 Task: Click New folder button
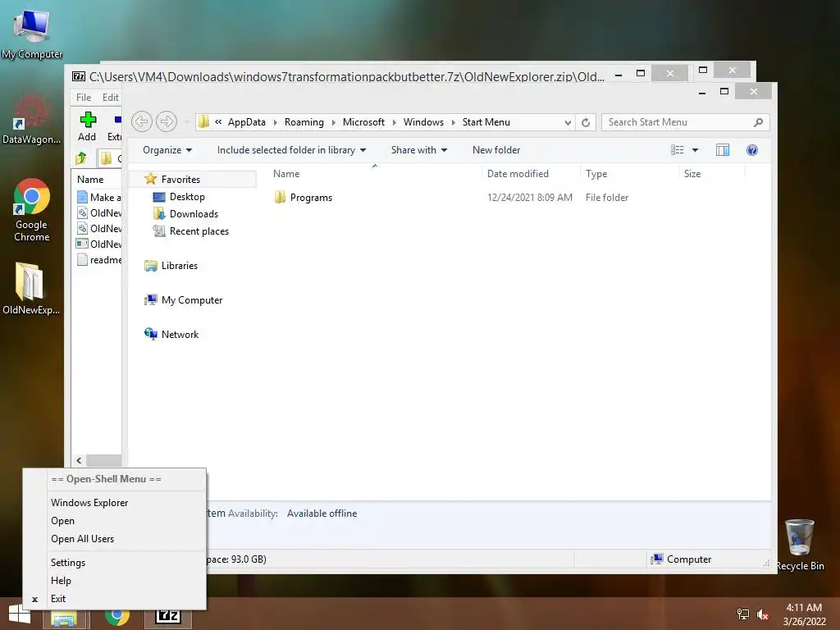pos(496,150)
